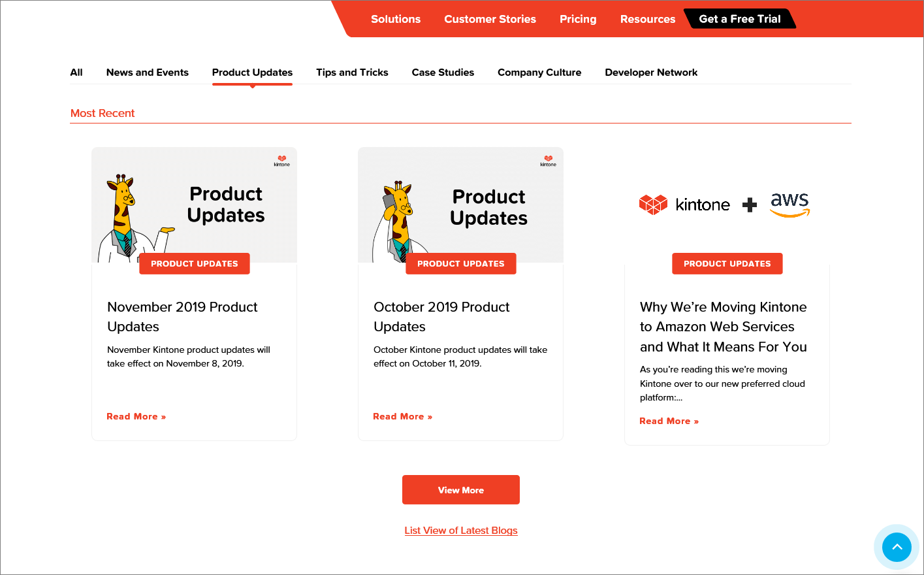Open the Solutions menu
The width and height of the screenshot is (924, 575).
click(396, 19)
